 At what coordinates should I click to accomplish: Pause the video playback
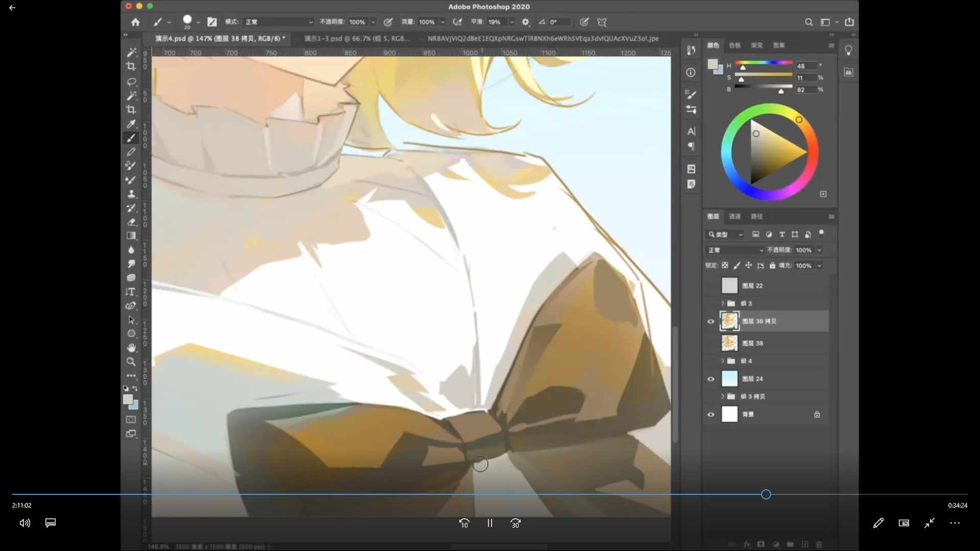click(x=489, y=523)
